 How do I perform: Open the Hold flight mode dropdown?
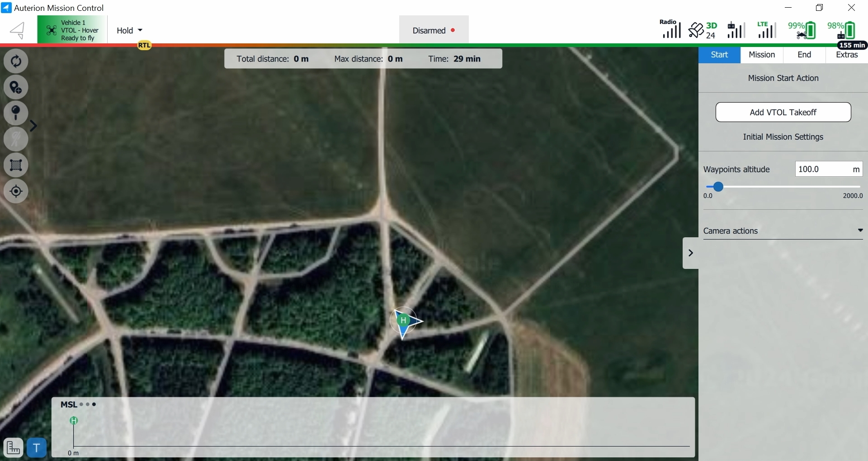129,30
